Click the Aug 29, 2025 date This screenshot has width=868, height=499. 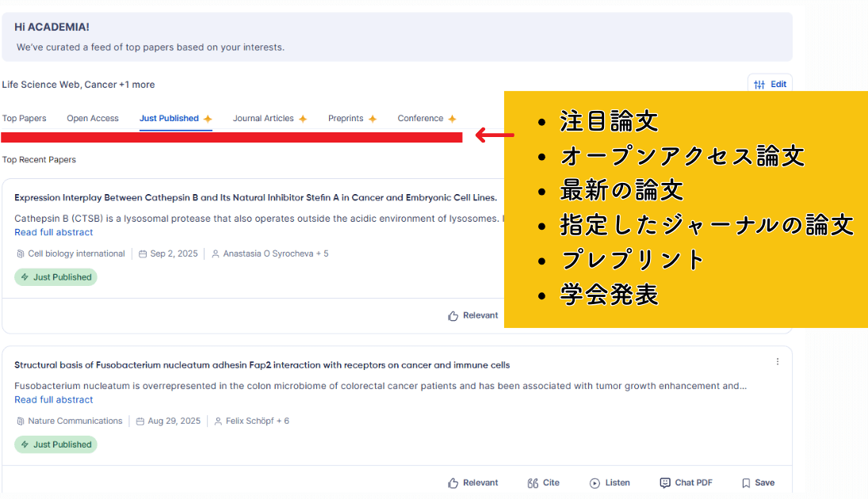point(174,421)
